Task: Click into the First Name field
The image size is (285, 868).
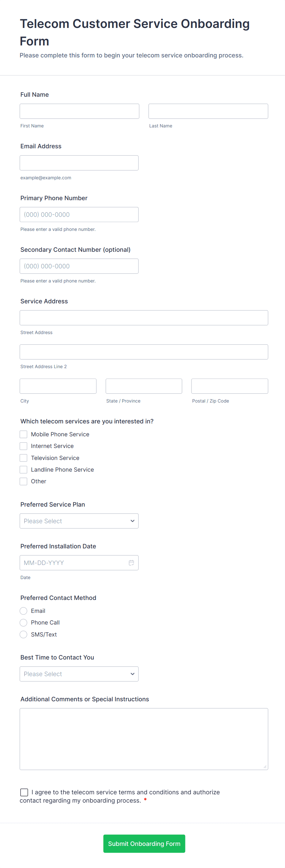Action: pos(79,111)
